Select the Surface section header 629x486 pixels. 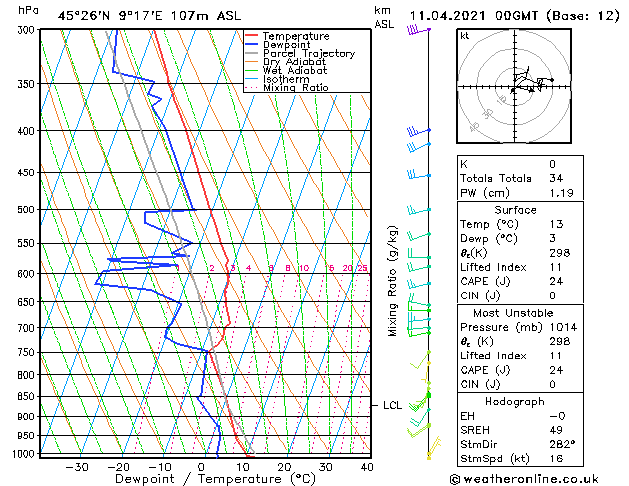[515, 210]
